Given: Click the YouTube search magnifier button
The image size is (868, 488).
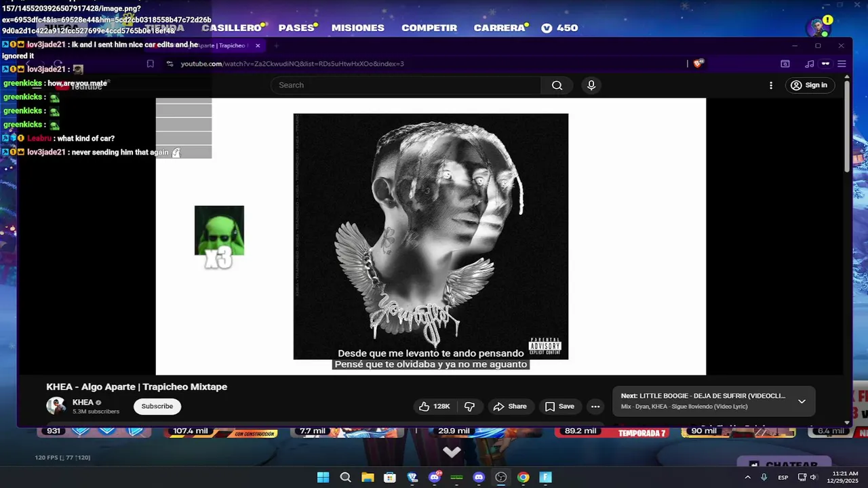Looking at the screenshot, I should 557,85.
